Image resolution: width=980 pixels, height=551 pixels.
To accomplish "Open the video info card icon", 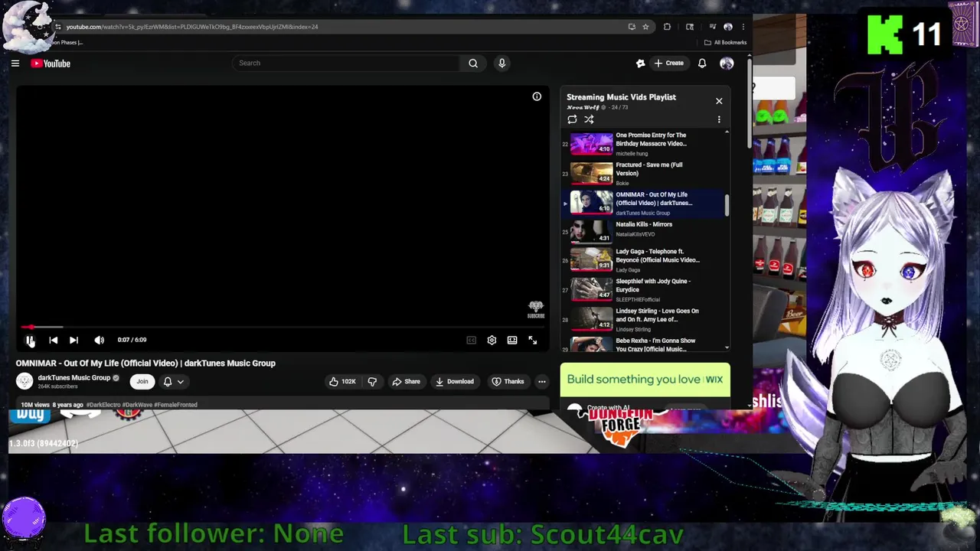I will click(x=537, y=96).
